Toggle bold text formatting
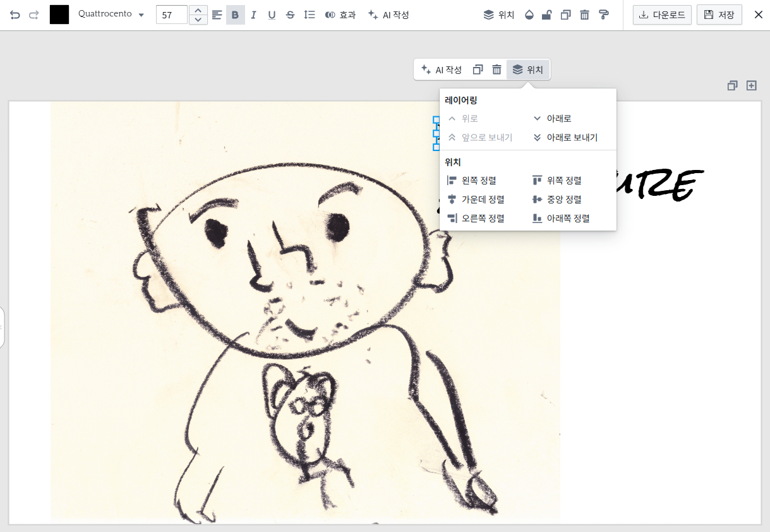 pos(235,15)
